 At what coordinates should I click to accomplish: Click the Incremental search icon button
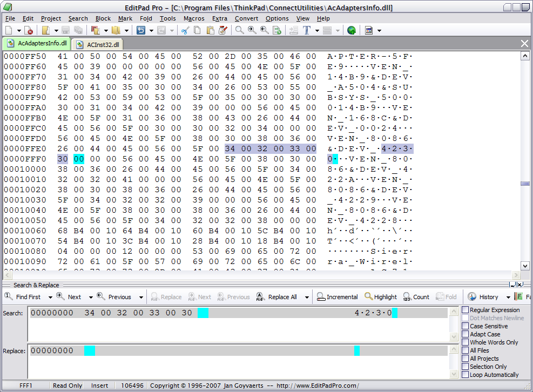pyautogui.click(x=337, y=297)
